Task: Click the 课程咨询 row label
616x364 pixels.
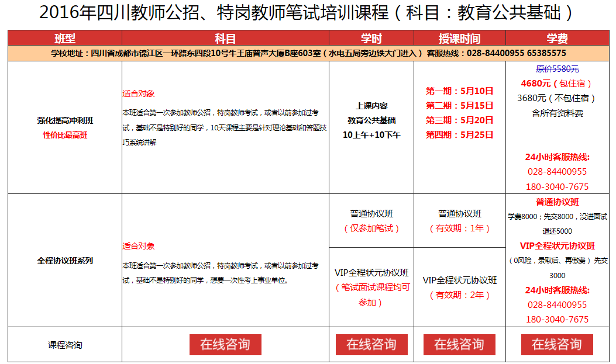Action: pyautogui.click(x=65, y=345)
